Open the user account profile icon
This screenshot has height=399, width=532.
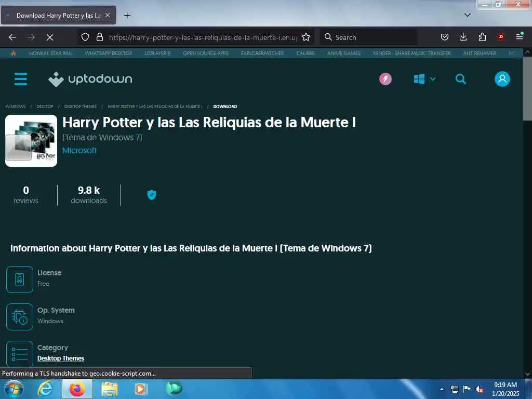click(x=502, y=79)
